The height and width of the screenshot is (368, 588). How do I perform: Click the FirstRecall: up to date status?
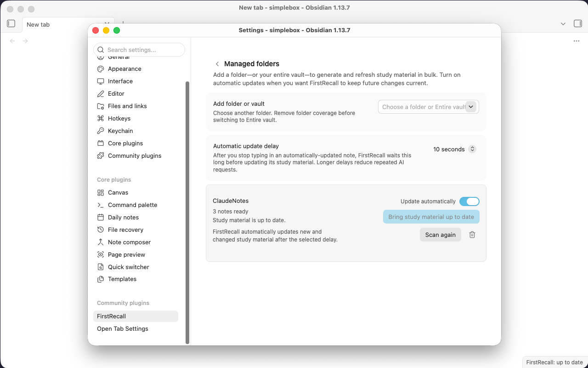pyautogui.click(x=554, y=362)
